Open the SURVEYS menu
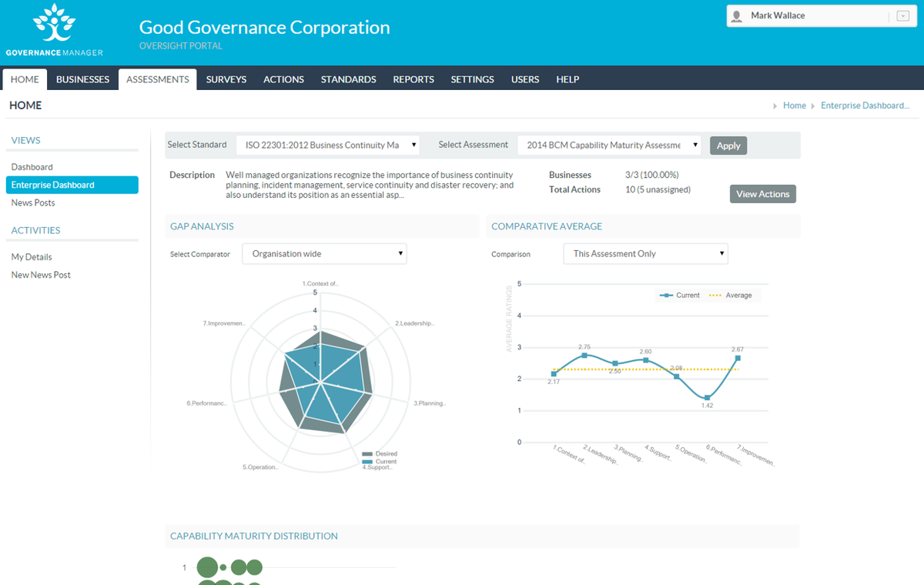924x585 pixels. click(226, 79)
